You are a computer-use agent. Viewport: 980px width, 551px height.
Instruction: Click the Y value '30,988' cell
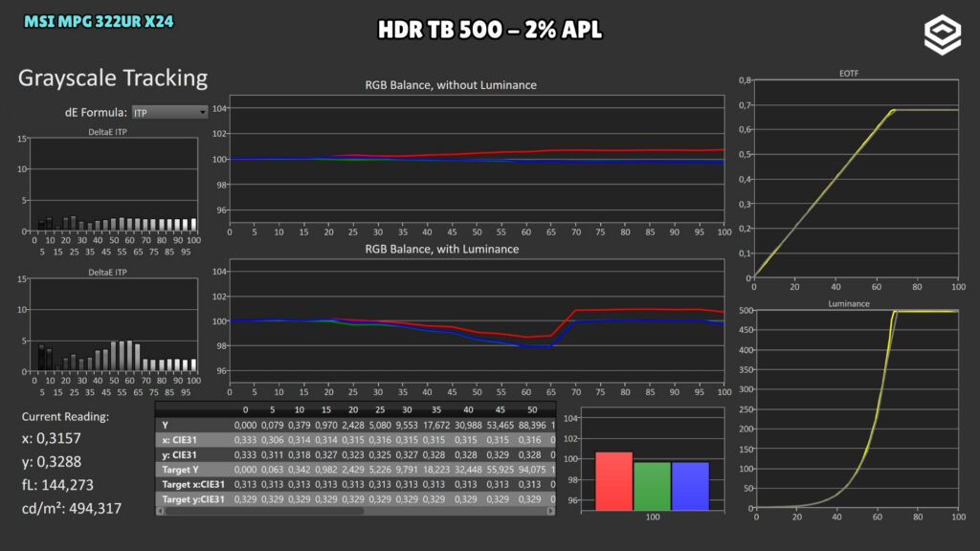pos(468,425)
